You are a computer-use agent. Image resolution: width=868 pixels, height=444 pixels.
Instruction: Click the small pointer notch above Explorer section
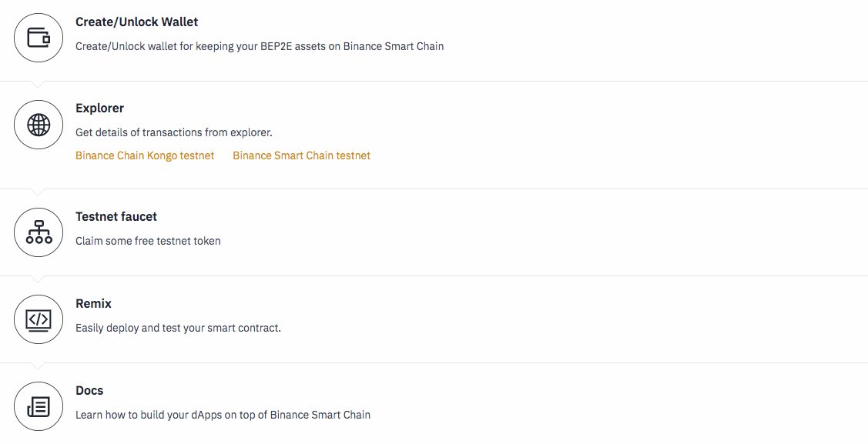point(38,85)
